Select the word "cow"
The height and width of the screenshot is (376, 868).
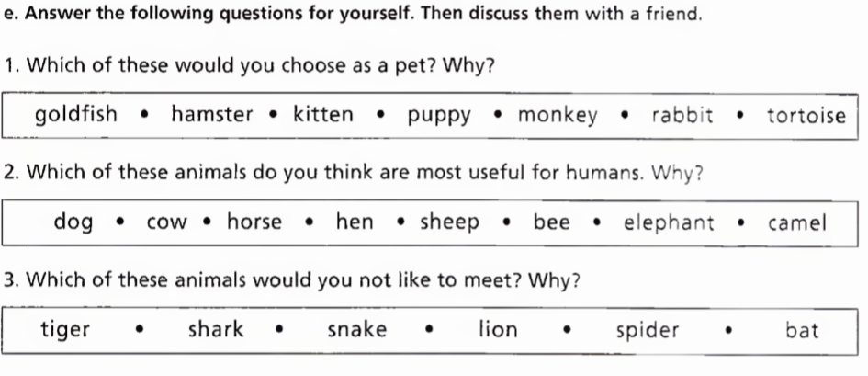pos(166,222)
